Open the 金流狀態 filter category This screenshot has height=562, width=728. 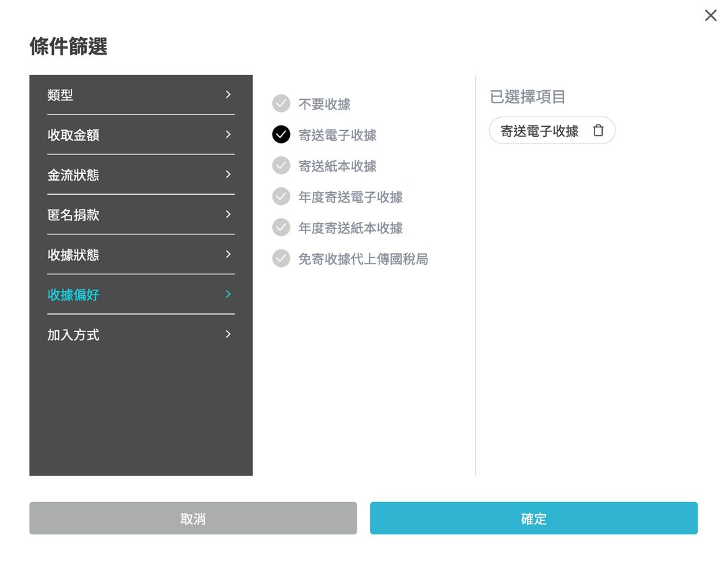click(141, 175)
